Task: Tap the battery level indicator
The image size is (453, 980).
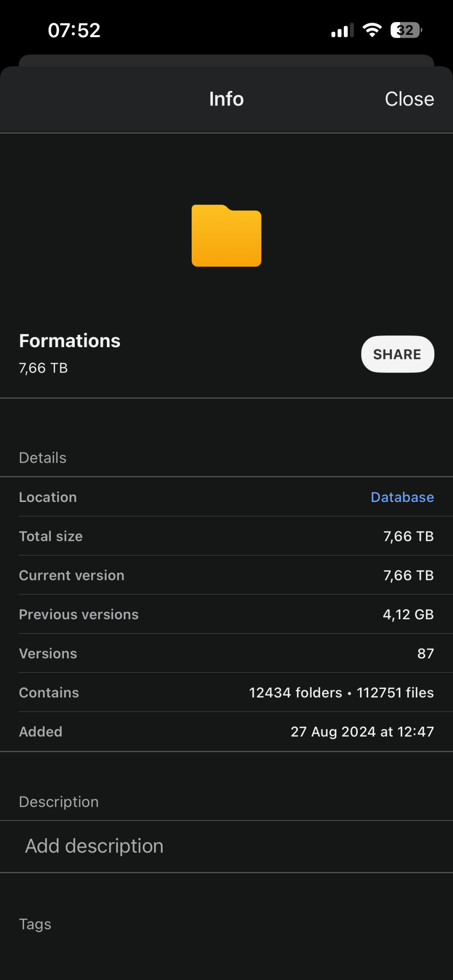Action: (406, 30)
